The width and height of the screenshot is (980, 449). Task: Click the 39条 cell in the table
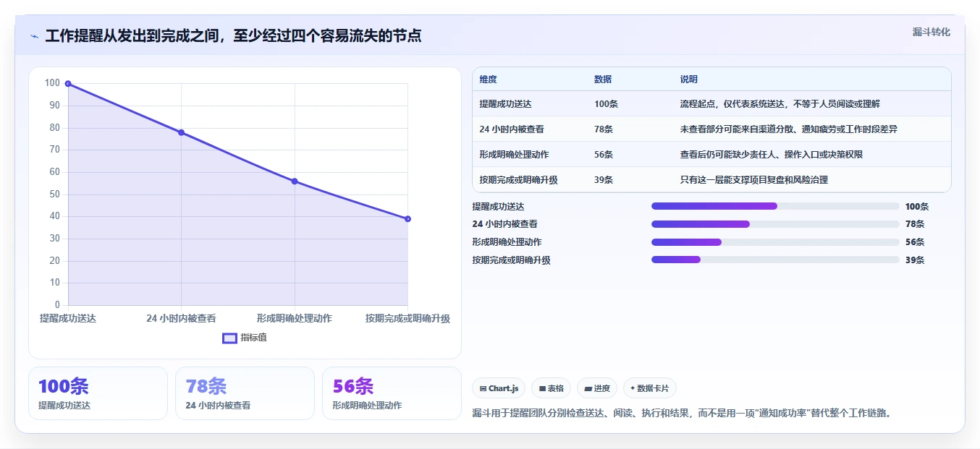[x=604, y=180]
